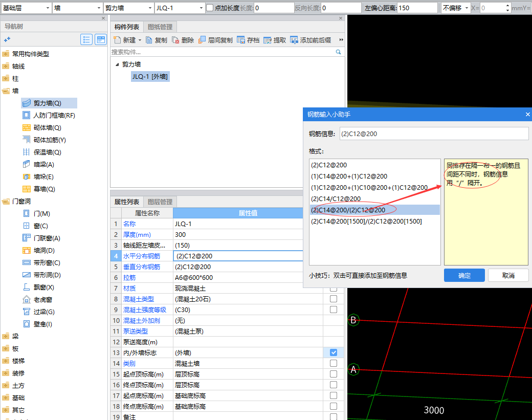Viewport: 532px width, 420px height.
Task: Select JLQ-1 [外墙] in component list
Action: [150, 77]
